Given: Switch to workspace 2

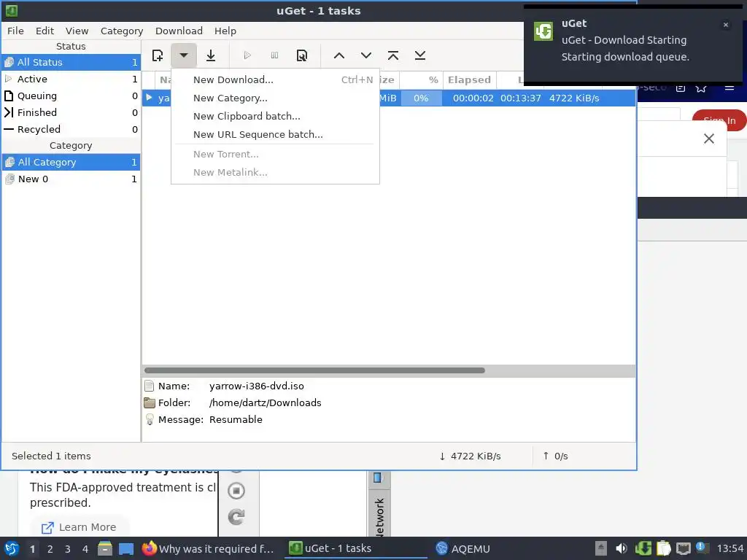Looking at the screenshot, I should tap(50, 549).
